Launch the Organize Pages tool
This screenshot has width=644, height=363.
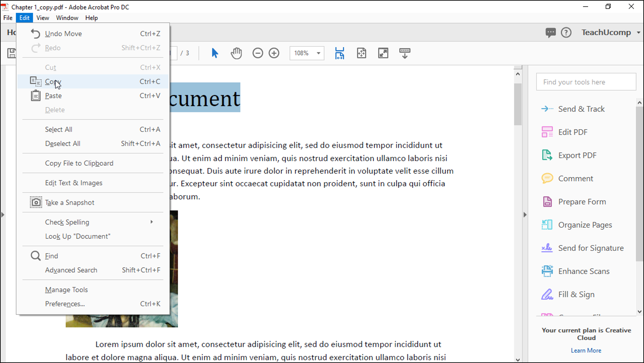(585, 225)
